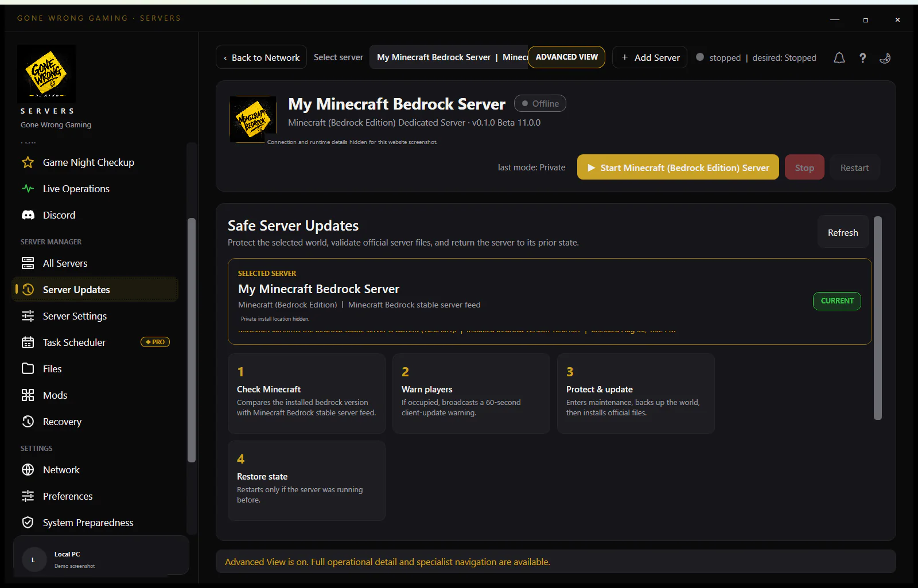The height and width of the screenshot is (588, 918).
Task: Click the Warn players step card
Action: click(471, 394)
